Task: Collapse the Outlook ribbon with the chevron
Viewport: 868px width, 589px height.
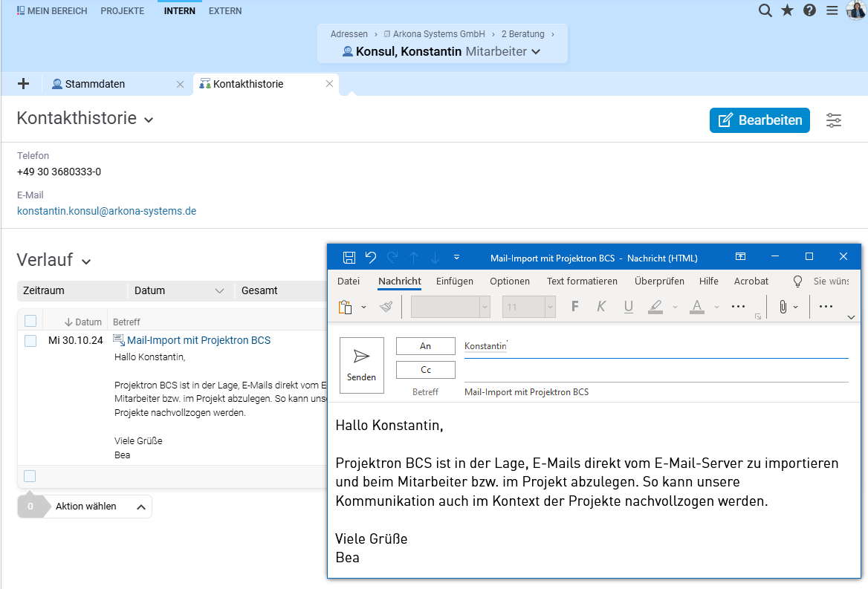Action: [x=851, y=317]
